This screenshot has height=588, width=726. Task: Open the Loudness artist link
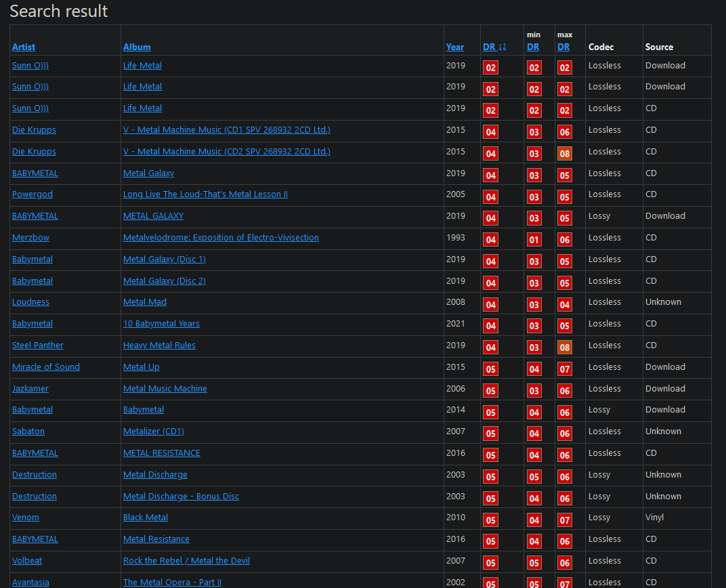(30, 302)
